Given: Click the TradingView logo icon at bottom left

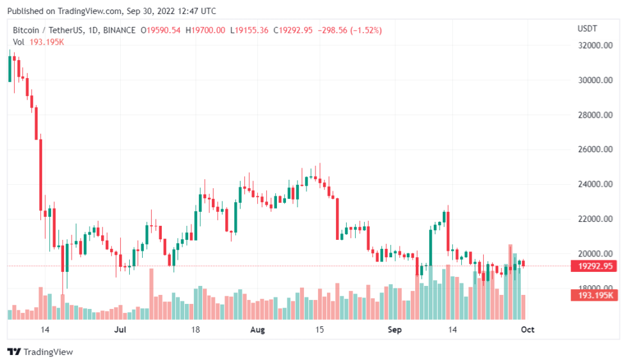Looking at the screenshot, I should 14,352.
